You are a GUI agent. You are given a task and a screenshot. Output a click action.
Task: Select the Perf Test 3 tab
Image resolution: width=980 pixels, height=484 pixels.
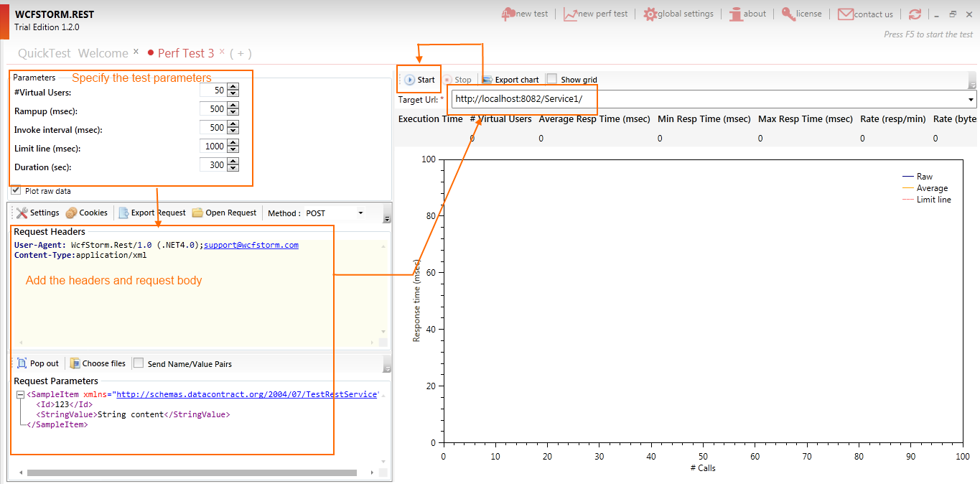(x=186, y=53)
